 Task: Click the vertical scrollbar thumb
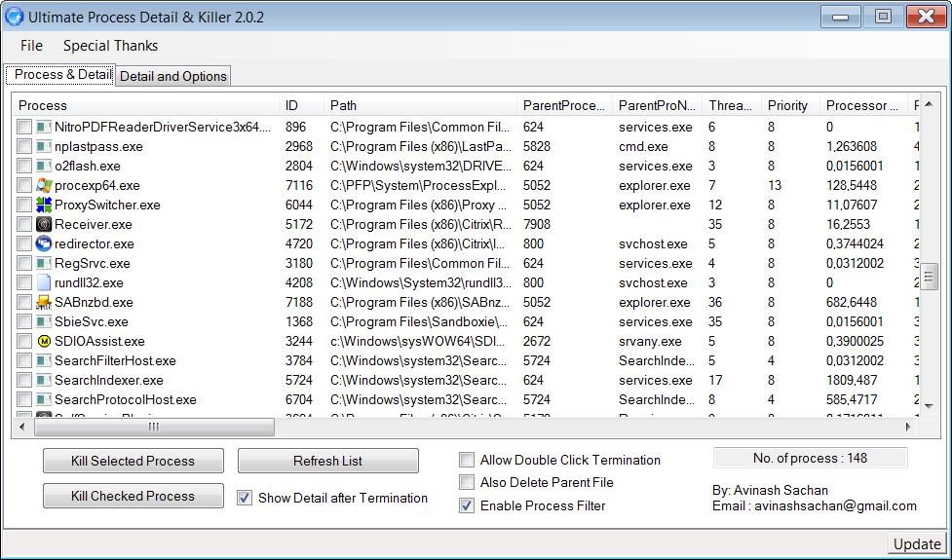tap(929, 278)
